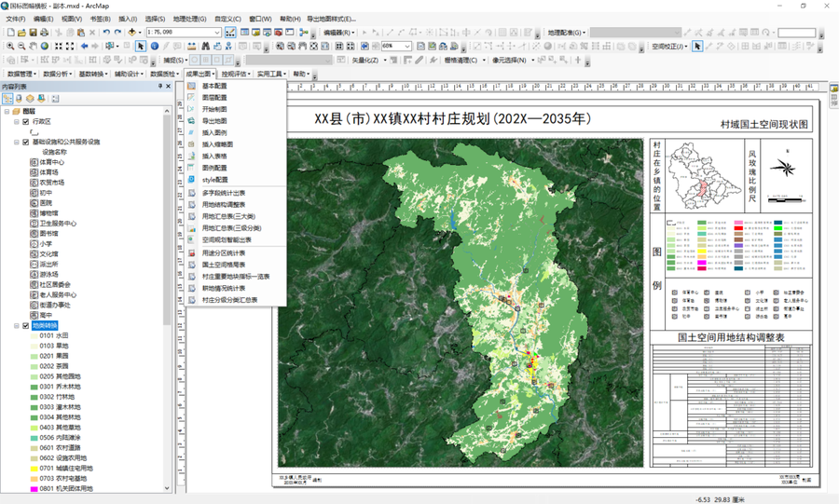Select the Identify tool icon
Viewport: 839px width, 504px height.
coord(154,47)
